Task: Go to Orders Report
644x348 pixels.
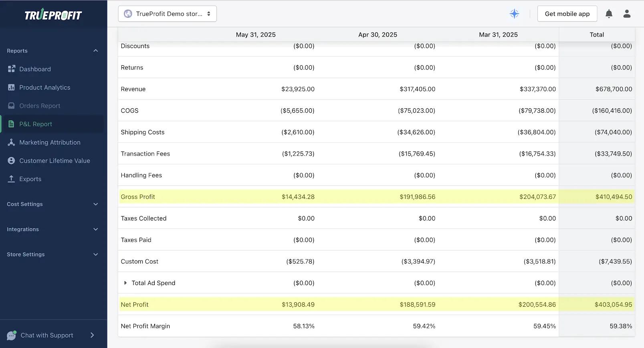Action: [x=40, y=106]
